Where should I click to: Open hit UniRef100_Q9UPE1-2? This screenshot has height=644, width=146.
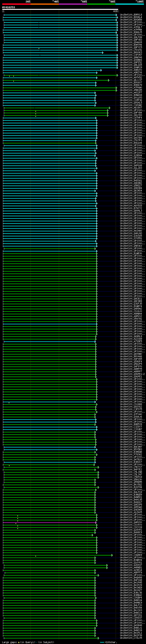132,374
